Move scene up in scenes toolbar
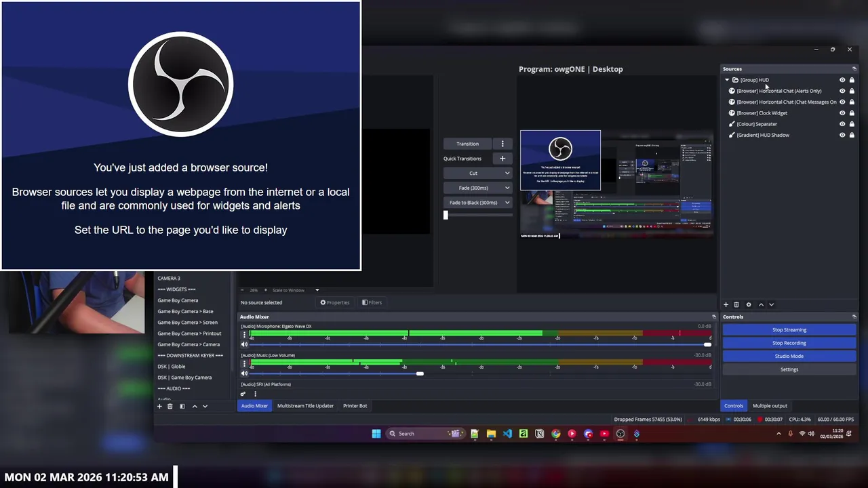 point(195,406)
